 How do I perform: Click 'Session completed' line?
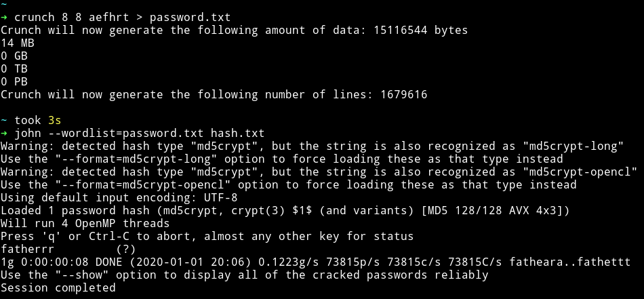(x=58, y=287)
